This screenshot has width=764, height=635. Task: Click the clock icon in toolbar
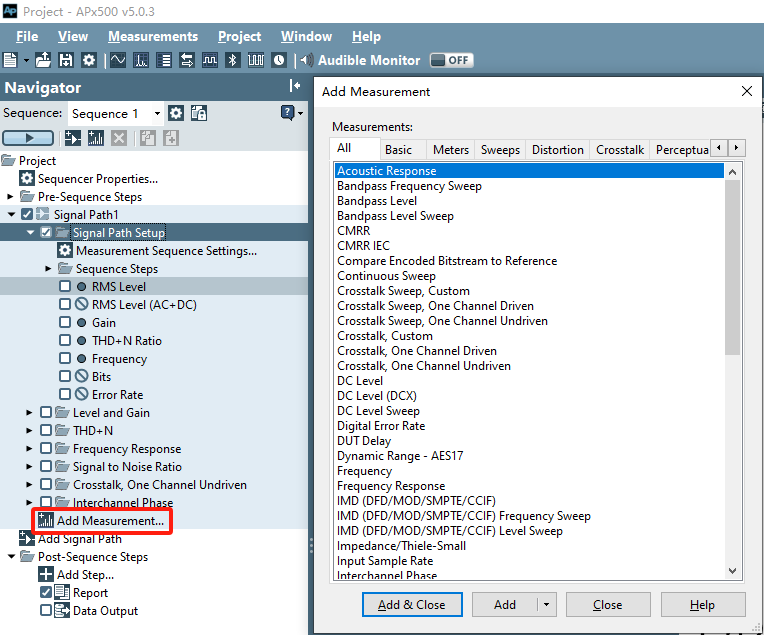(279, 60)
